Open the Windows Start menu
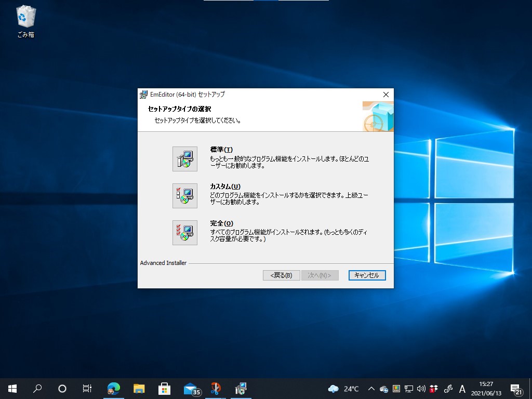Viewport: 532px width, 399px height. (x=12, y=389)
